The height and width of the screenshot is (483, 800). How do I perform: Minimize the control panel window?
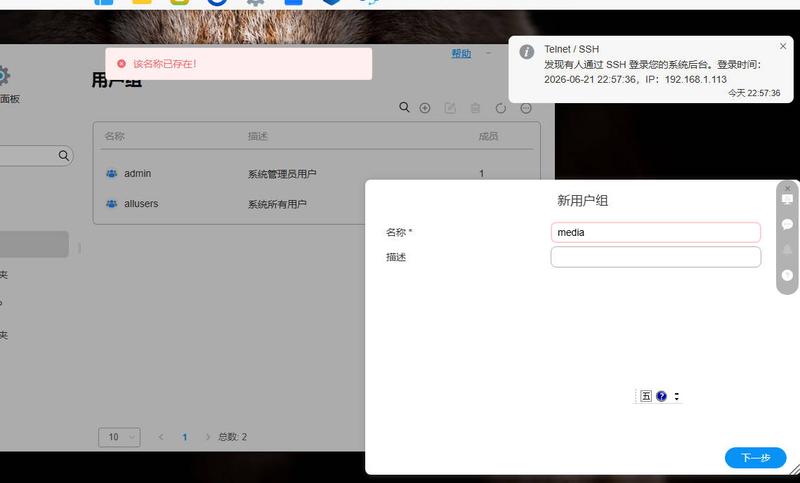coord(488,53)
